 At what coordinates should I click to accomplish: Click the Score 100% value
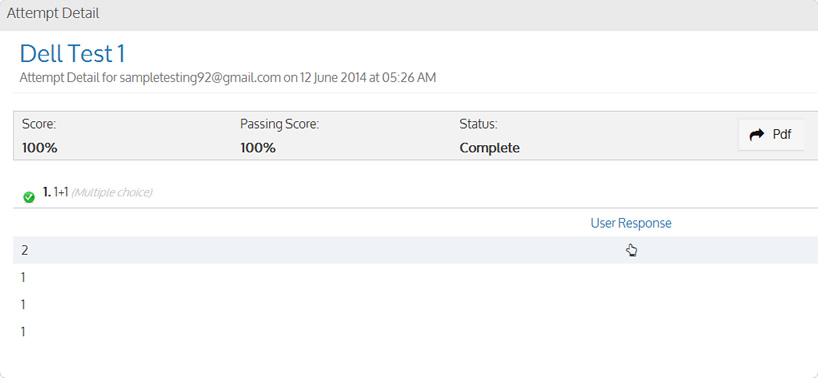[40, 148]
